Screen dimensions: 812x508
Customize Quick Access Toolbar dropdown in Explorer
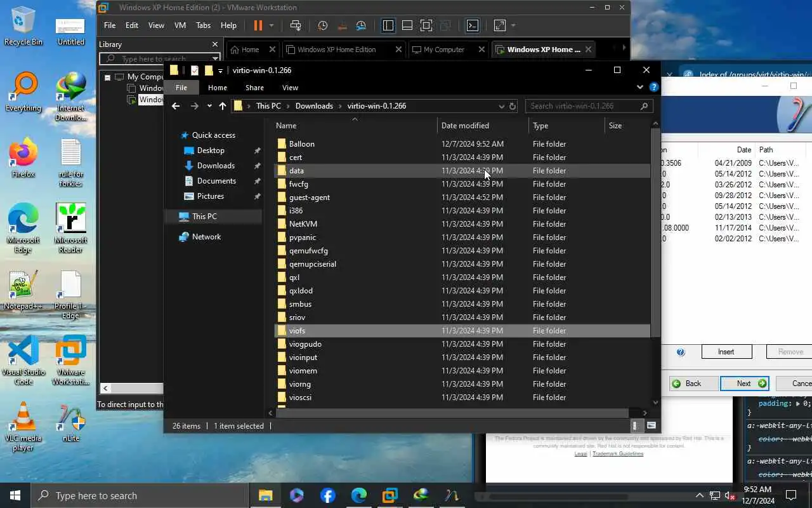(220, 70)
